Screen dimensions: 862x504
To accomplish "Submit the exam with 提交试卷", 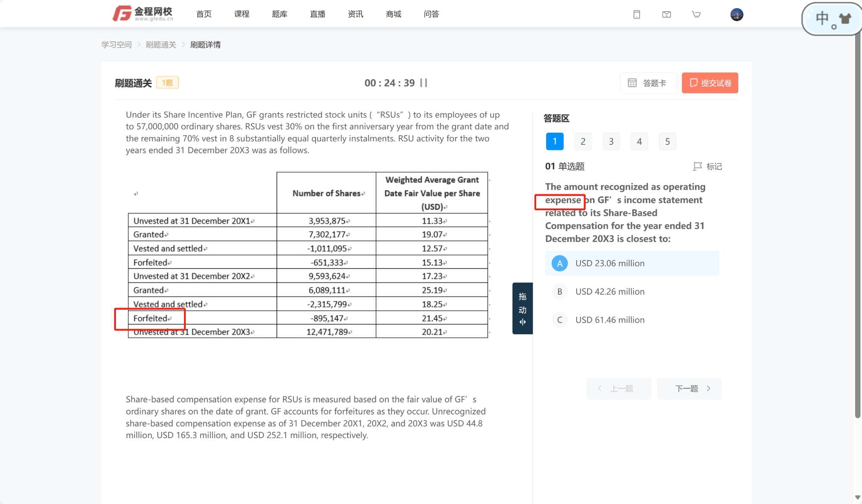I will [x=710, y=83].
